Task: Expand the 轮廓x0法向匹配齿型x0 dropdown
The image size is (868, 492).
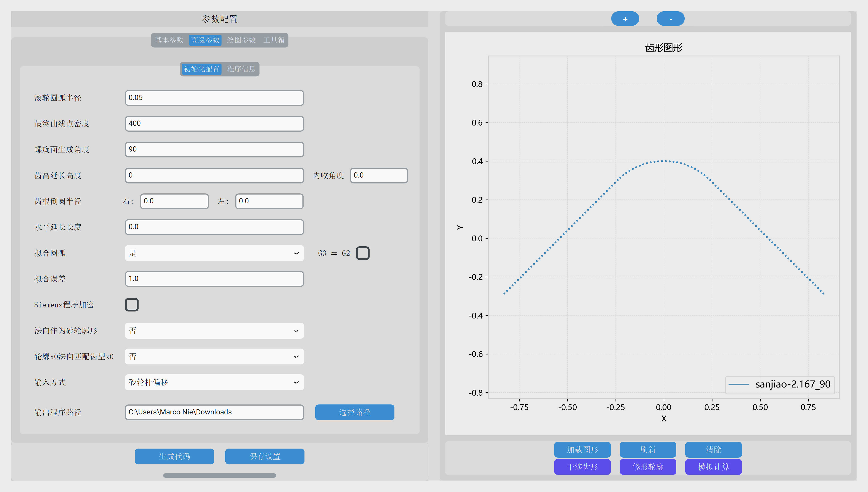Action: 214,357
